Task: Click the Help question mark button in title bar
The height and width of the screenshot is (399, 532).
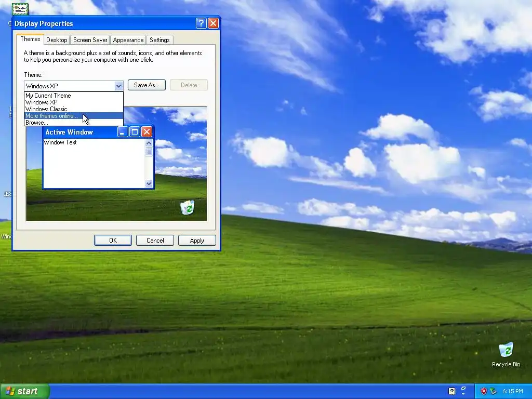Action: pos(201,23)
